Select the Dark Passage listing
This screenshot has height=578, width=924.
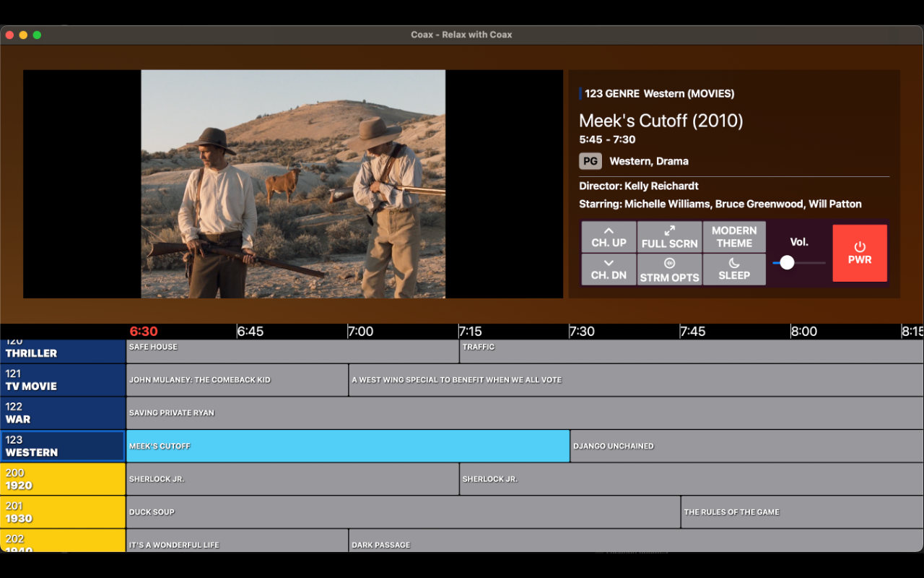[x=636, y=541]
